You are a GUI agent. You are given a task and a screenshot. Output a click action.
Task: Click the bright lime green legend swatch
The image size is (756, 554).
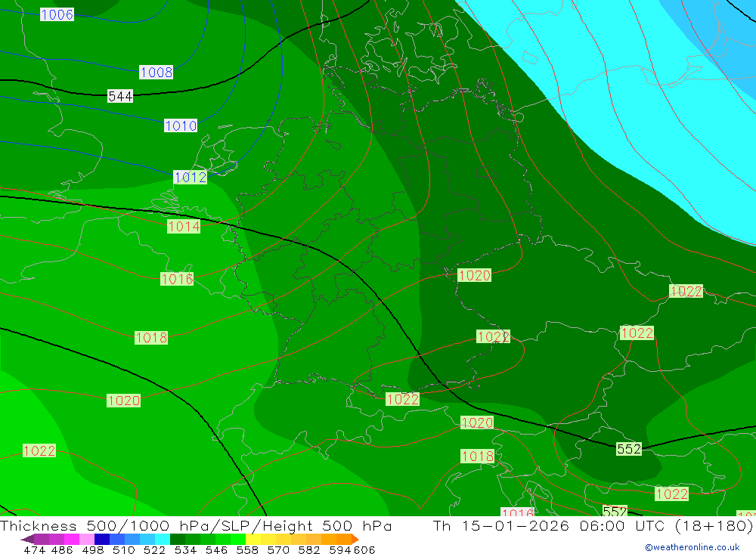coord(238,539)
